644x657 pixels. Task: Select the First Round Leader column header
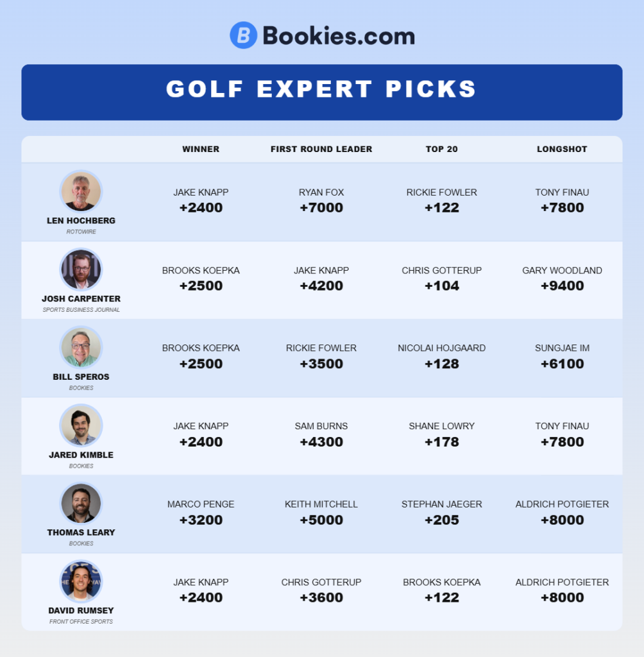(x=321, y=149)
